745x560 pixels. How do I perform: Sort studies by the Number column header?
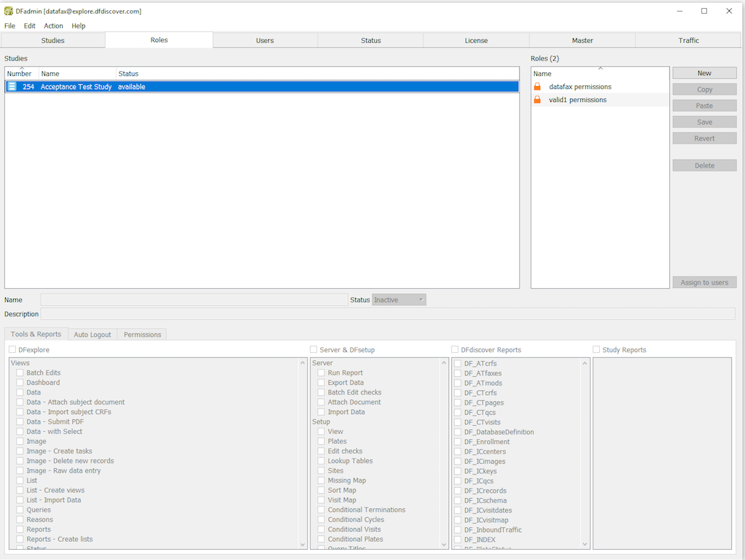click(20, 74)
